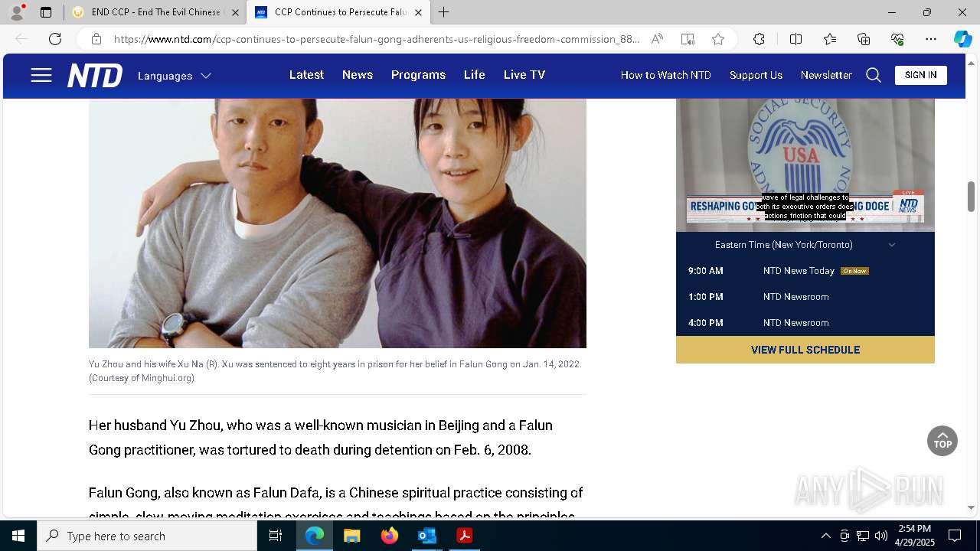
Task: Open Adobe Acrobat from taskbar
Action: point(464,536)
